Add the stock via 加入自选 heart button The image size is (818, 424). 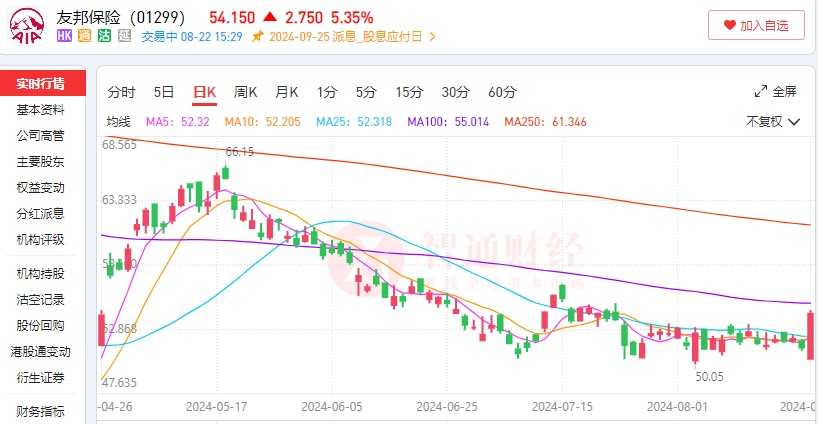point(756,25)
